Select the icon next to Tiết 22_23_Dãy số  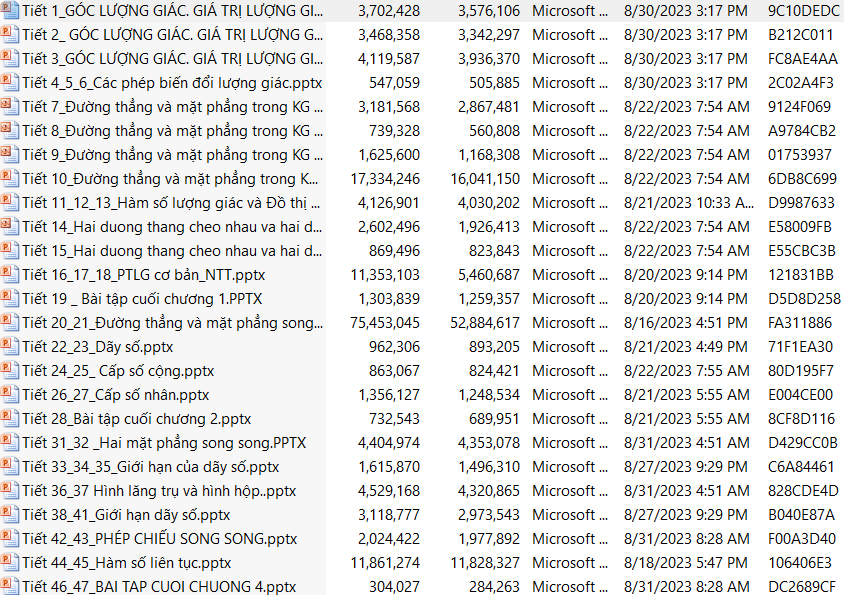click(9, 347)
